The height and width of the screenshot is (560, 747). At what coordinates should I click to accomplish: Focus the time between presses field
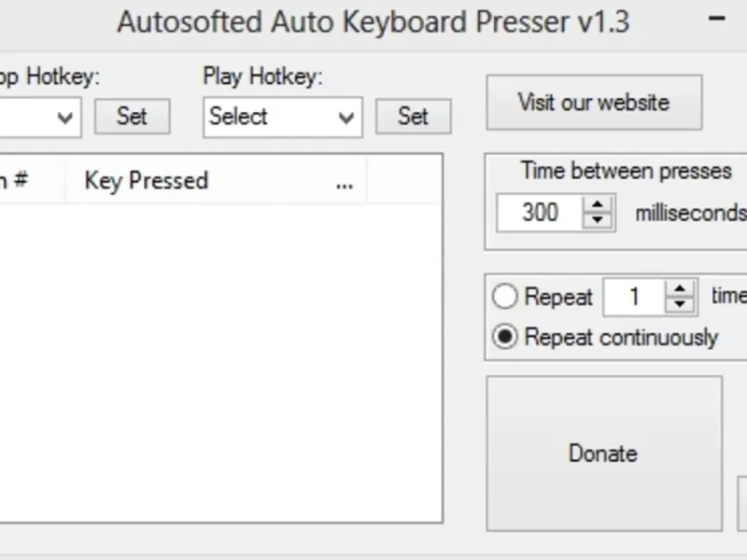coord(540,213)
